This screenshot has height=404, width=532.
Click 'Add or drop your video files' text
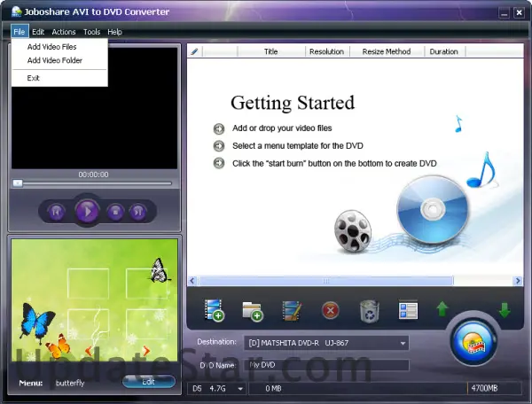pyautogui.click(x=282, y=128)
